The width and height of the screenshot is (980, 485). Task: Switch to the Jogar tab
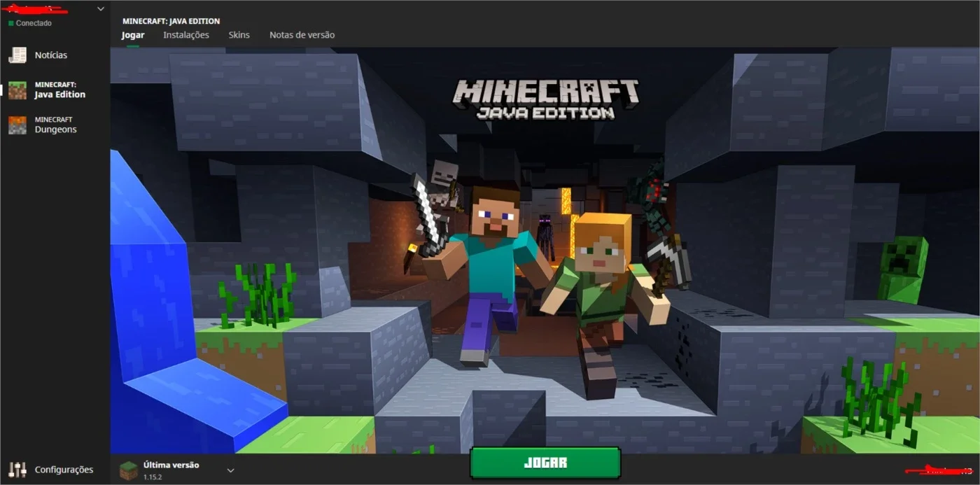[x=133, y=35]
